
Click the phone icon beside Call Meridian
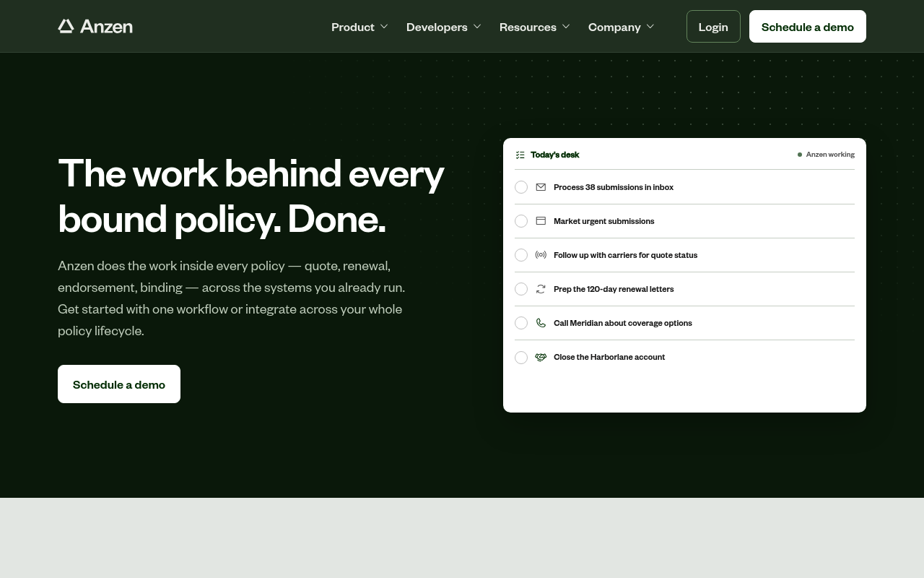[x=541, y=323]
